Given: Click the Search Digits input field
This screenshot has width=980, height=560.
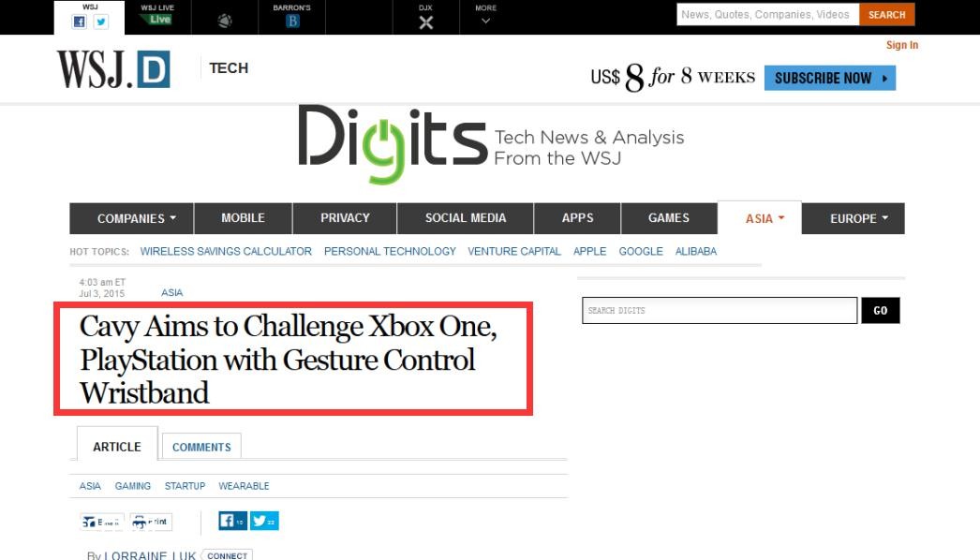Looking at the screenshot, I should pos(720,311).
